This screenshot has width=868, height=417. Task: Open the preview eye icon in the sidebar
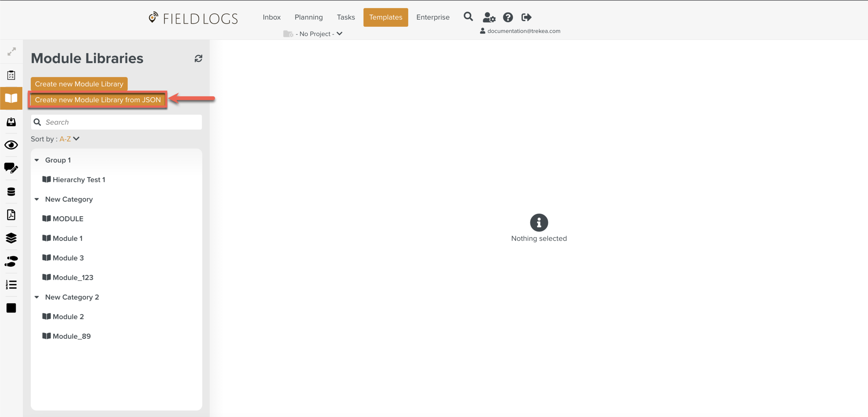pos(11,145)
